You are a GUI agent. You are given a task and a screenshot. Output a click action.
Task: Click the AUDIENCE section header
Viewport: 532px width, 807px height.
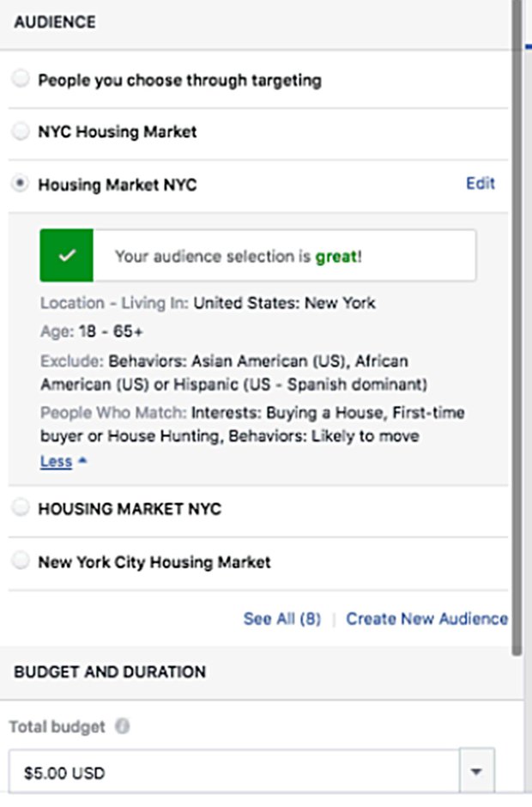pos(55,23)
